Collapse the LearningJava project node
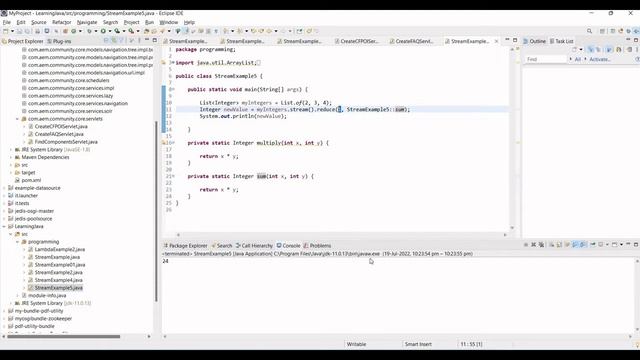 point(4,227)
